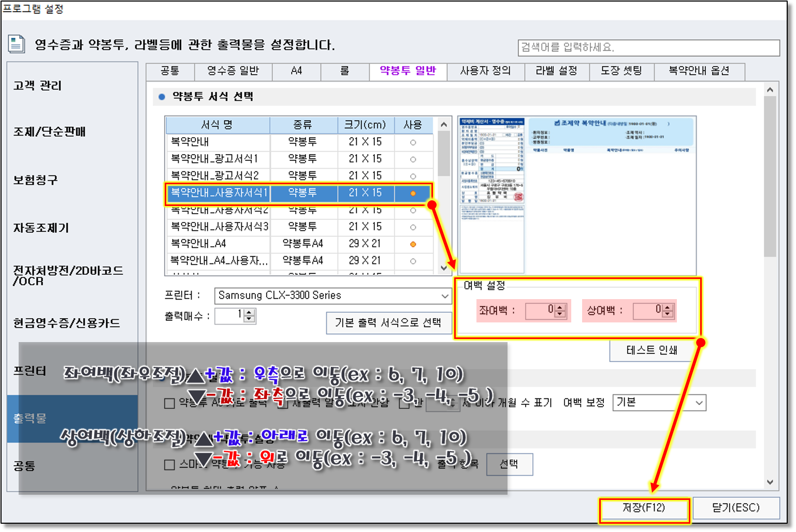The image size is (796, 532).
Task: Decrease 좌여백 value with the down arrow
Action: [x=560, y=314]
